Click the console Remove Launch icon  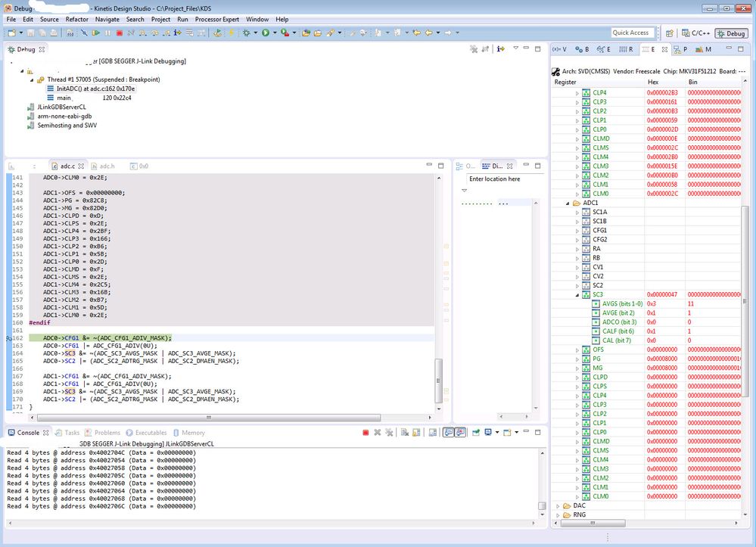click(x=378, y=433)
